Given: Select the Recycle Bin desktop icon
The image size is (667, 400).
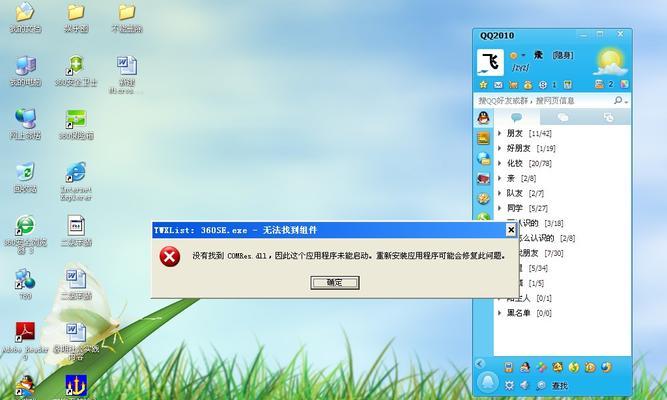Looking at the screenshot, I should [x=25, y=177].
